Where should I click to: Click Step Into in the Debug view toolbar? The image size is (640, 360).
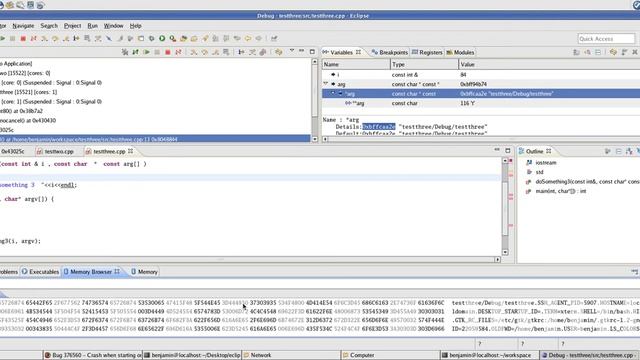pyautogui.click(x=193, y=52)
